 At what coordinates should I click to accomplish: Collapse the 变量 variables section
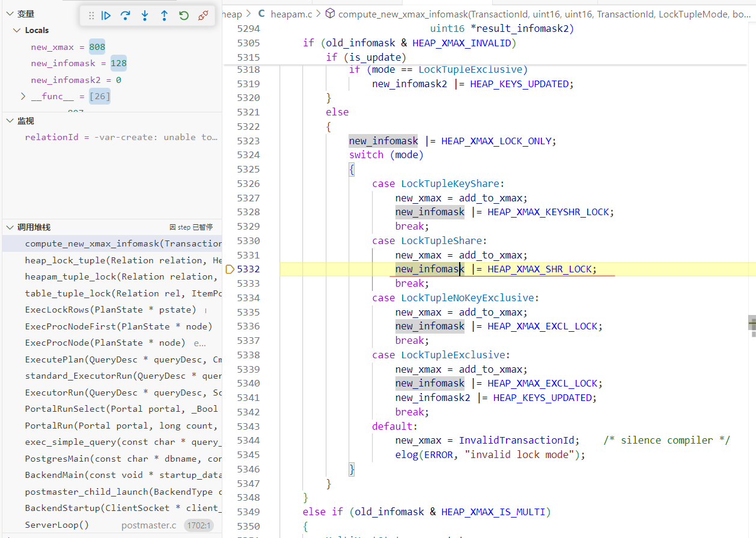tap(9, 14)
